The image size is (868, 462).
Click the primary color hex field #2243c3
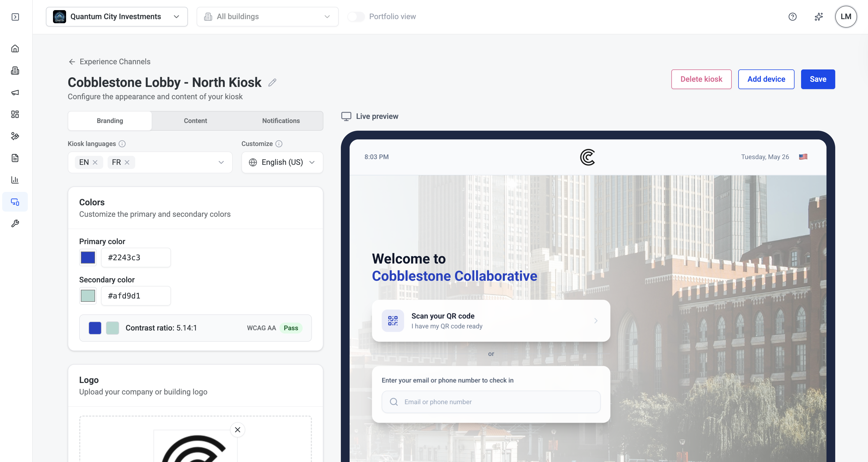click(x=136, y=258)
